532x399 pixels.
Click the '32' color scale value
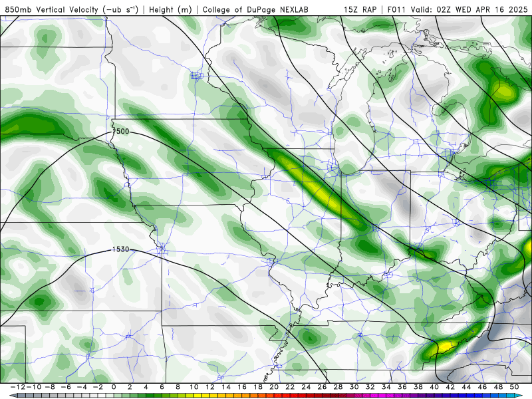point(370,387)
